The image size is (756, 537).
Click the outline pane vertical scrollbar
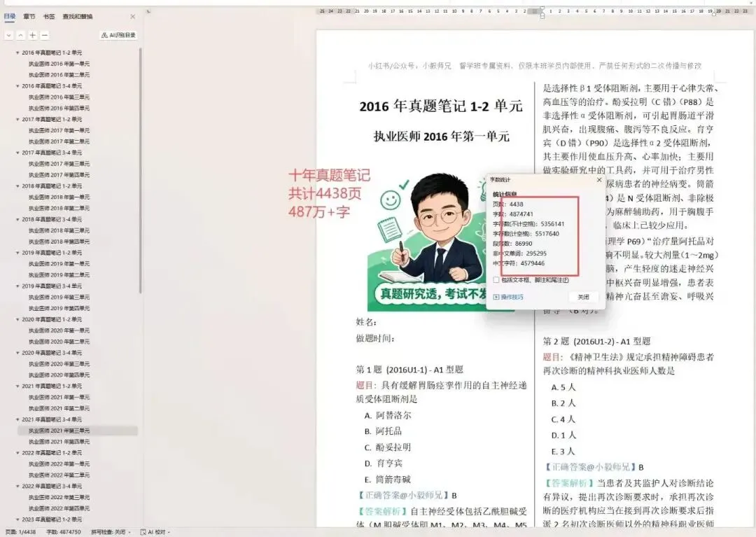tap(140, 170)
